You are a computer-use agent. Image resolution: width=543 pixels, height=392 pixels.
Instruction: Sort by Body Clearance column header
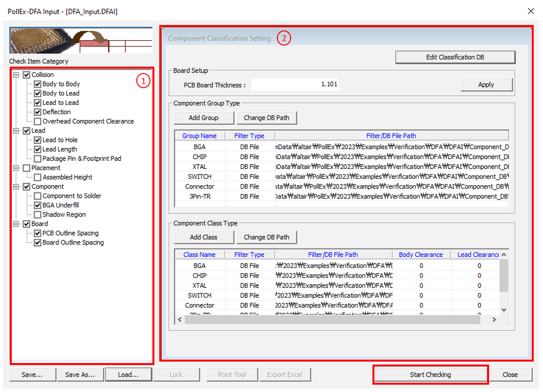tap(420, 255)
